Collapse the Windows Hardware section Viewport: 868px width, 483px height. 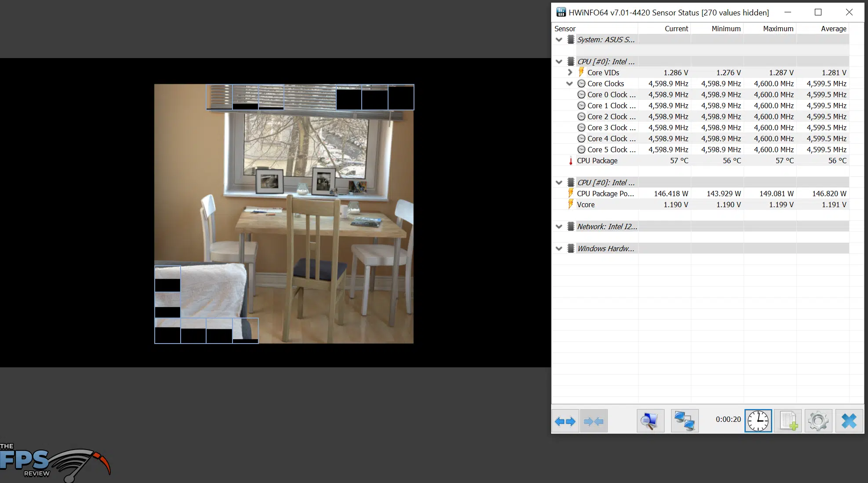click(559, 249)
